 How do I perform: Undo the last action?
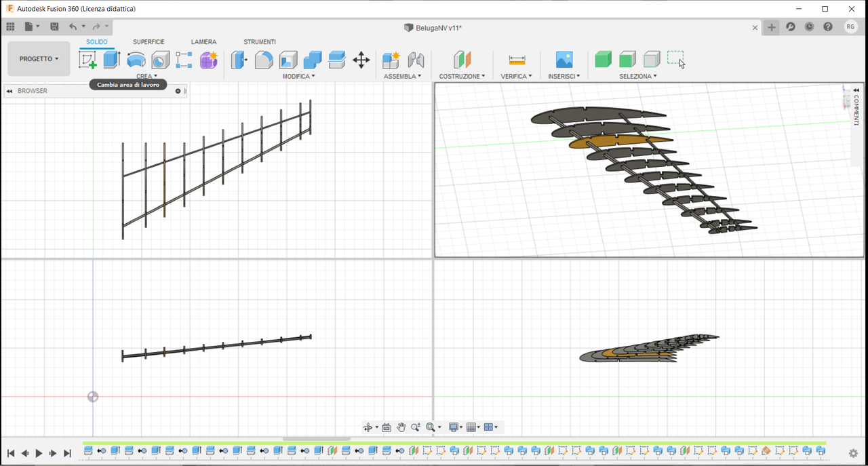[73, 26]
